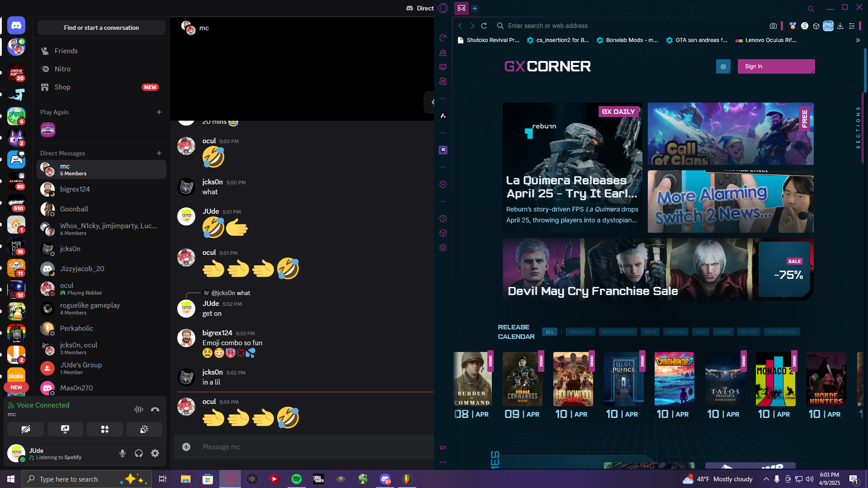Click the Twitch icon in the Opera GX sidebar
The height and width of the screenshot is (488, 868).
[x=443, y=150]
